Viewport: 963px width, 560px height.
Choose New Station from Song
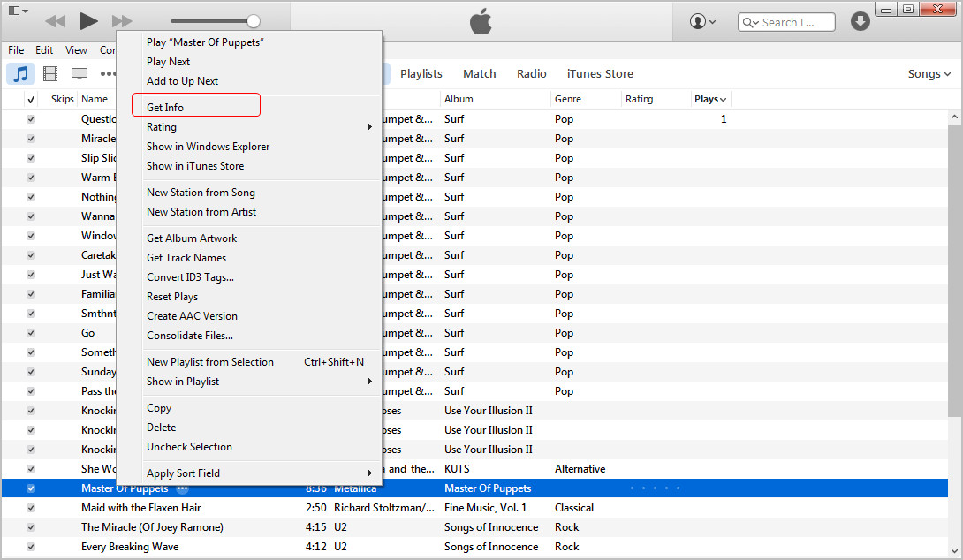click(x=201, y=193)
